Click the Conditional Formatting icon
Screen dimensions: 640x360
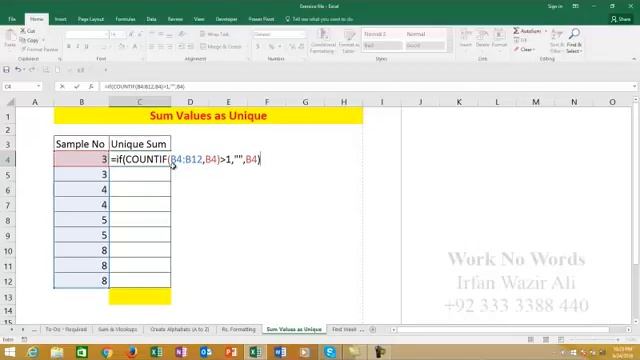323,35
